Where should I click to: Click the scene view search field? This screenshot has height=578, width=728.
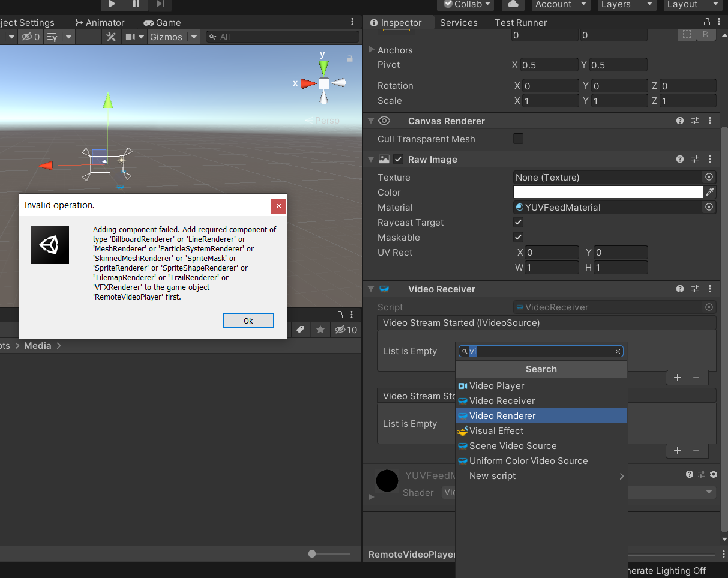coord(282,37)
